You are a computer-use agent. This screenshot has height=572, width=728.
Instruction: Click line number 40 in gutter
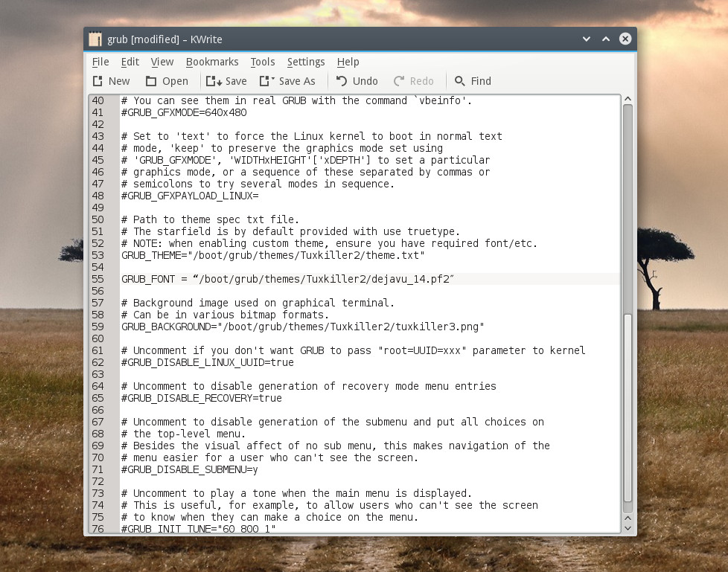[98, 100]
